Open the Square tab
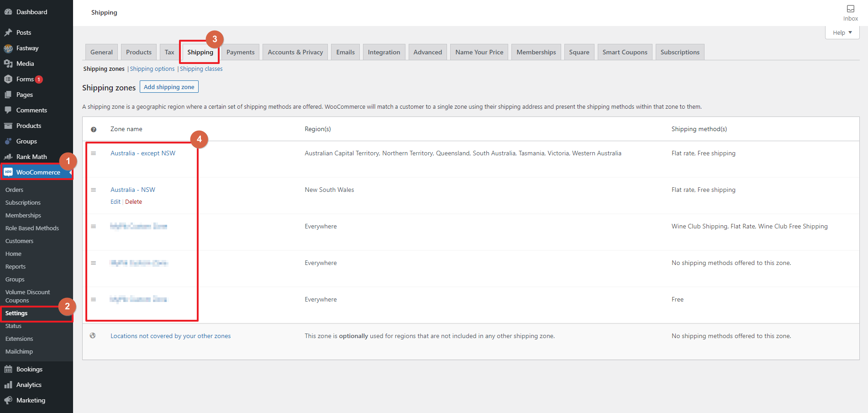Image resolution: width=868 pixels, height=413 pixels. pos(579,52)
